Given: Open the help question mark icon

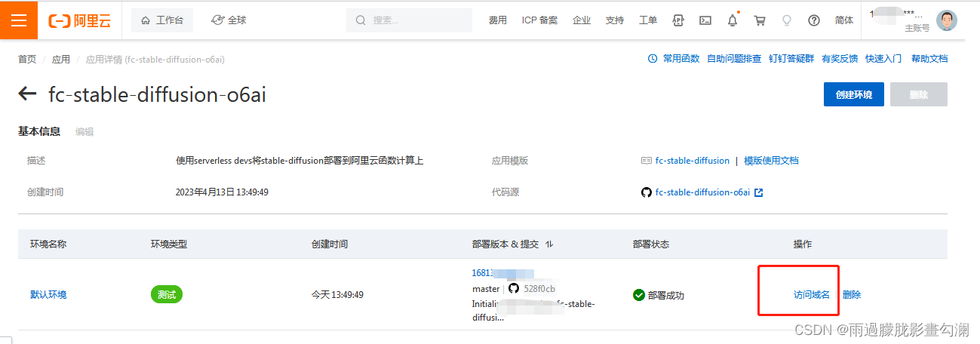Looking at the screenshot, I should coord(814,20).
